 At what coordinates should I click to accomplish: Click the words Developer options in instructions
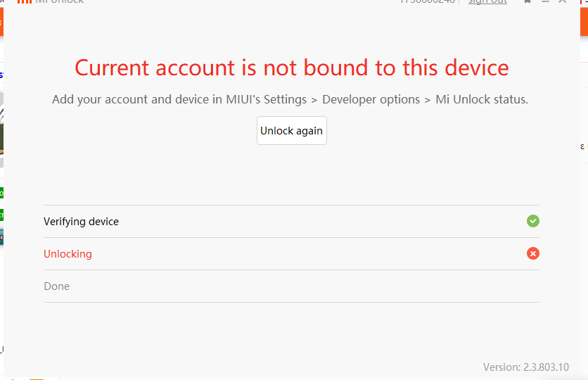pos(371,99)
